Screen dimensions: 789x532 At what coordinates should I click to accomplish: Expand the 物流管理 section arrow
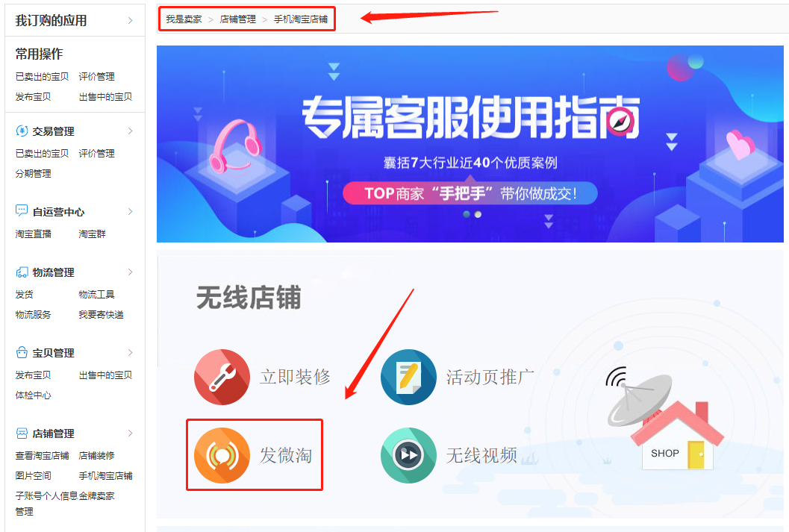point(131,272)
